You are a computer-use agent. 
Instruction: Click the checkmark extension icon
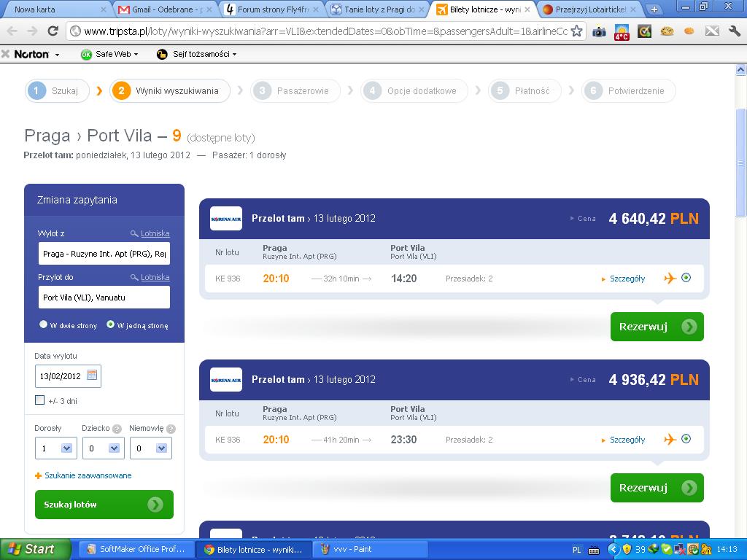click(x=644, y=31)
